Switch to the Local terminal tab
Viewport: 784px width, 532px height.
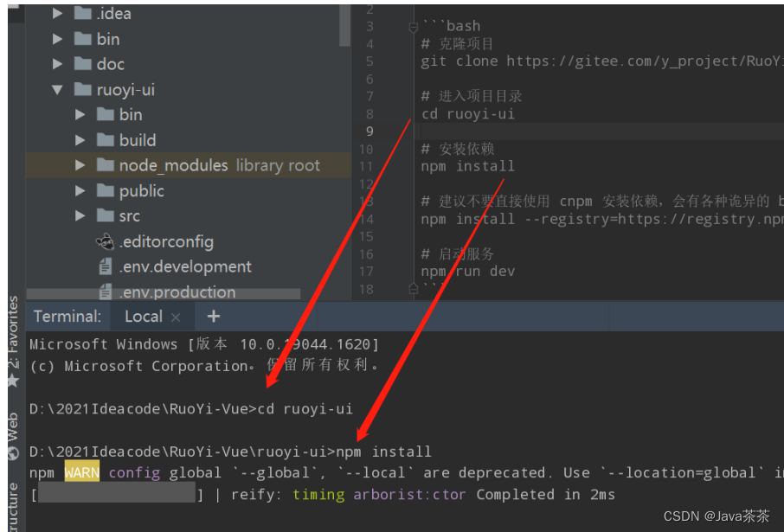(x=143, y=316)
